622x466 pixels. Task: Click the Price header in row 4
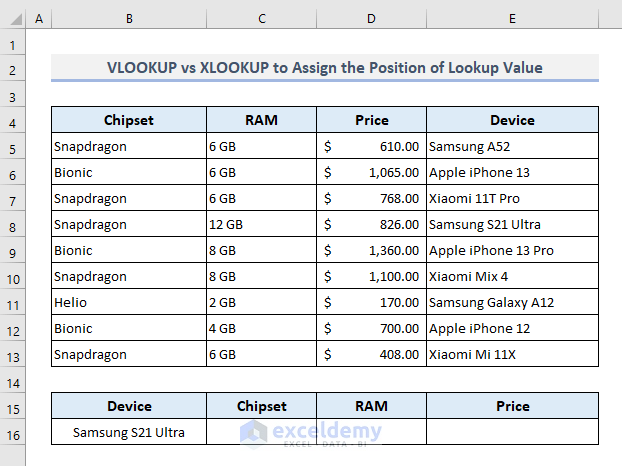tap(372, 120)
